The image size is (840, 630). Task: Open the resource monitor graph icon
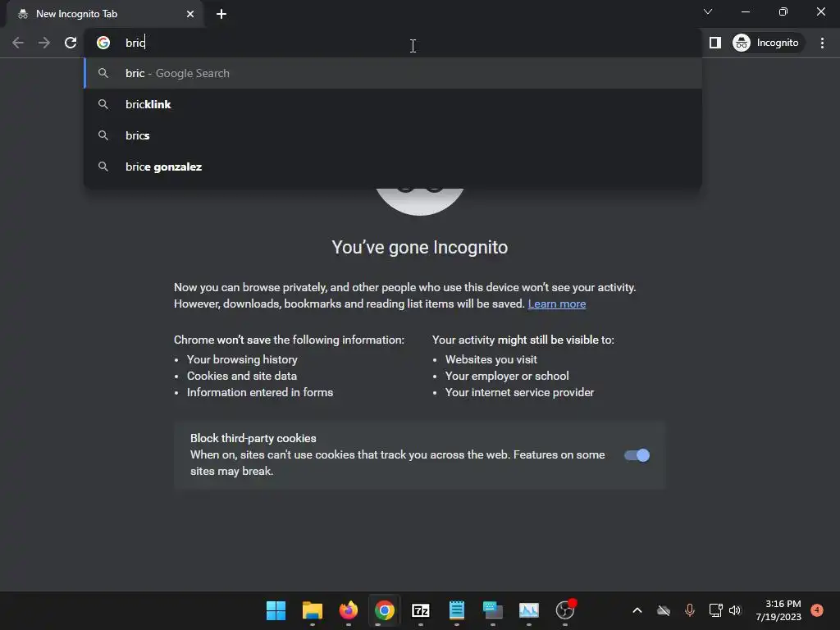[529, 610]
